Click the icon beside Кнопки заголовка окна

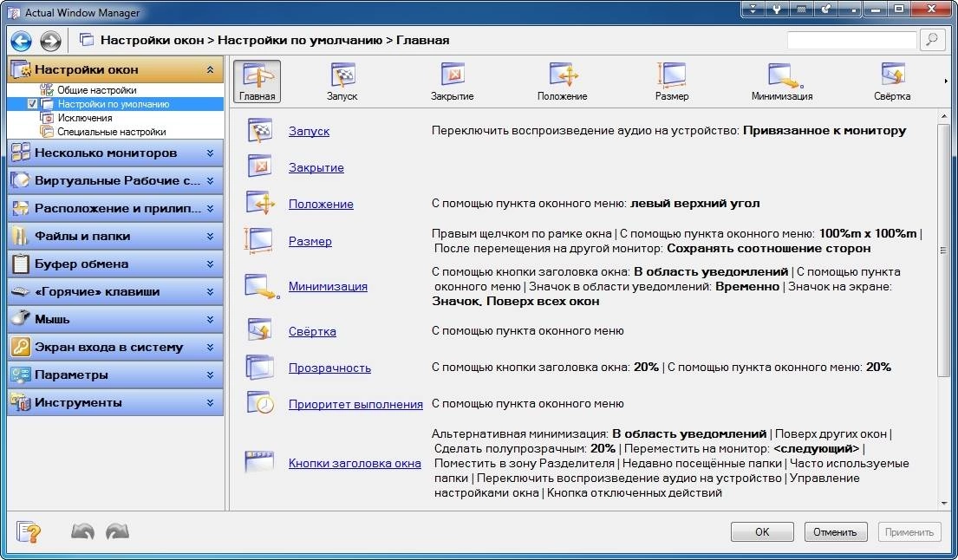pyautogui.click(x=259, y=462)
